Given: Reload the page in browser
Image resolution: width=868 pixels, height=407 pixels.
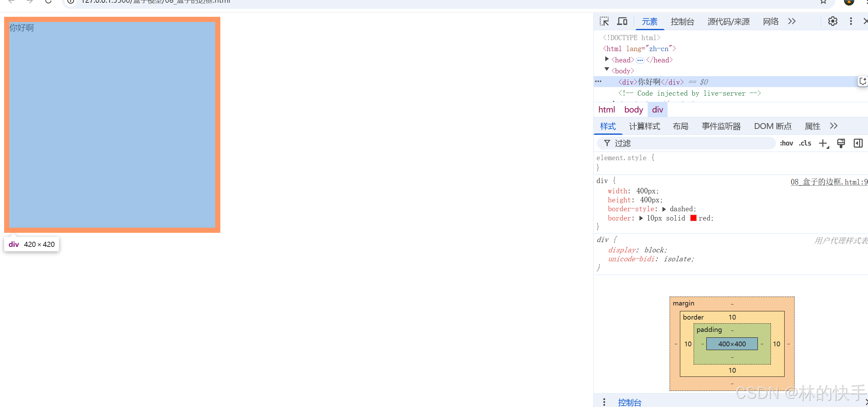Looking at the screenshot, I should coord(48,2).
